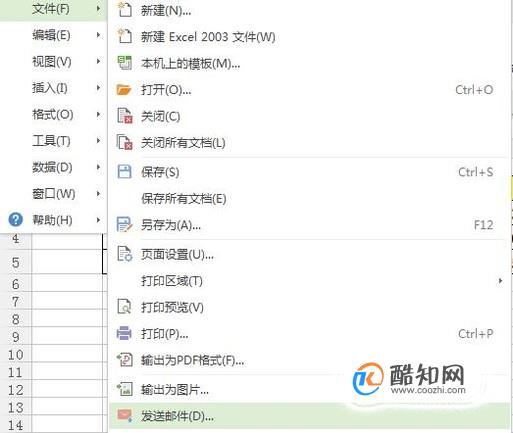
Task: Select 保存所有文档(E) entry
Action: (309, 199)
